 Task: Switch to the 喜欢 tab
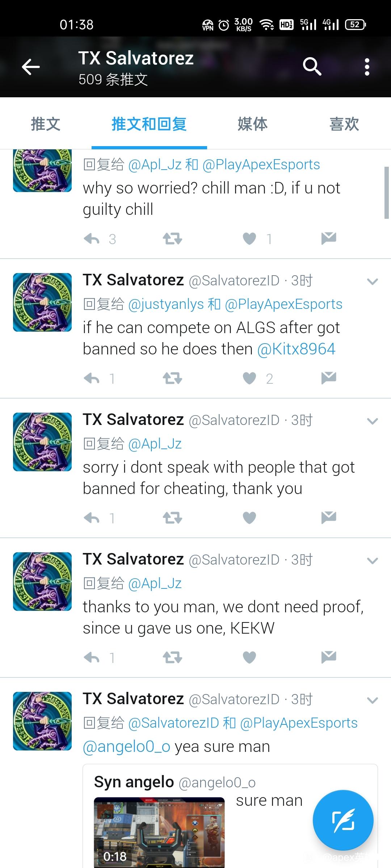tap(344, 124)
